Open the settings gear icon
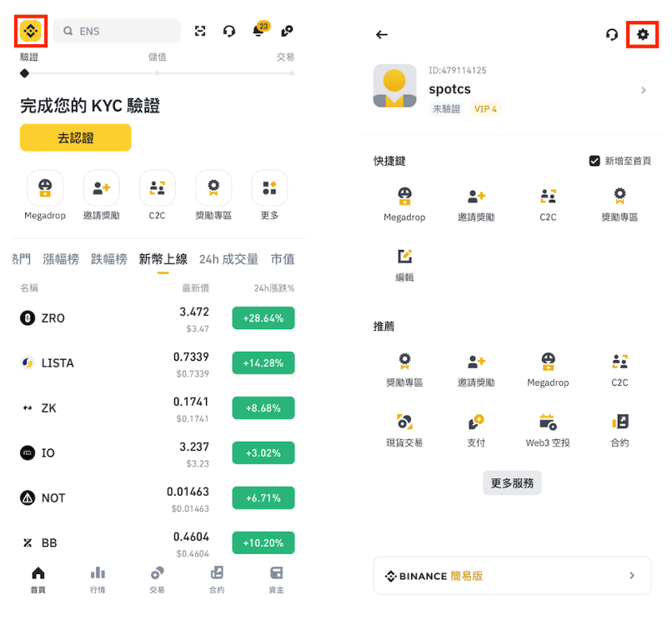The width and height of the screenshot is (672, 625). tap(643, 34)
